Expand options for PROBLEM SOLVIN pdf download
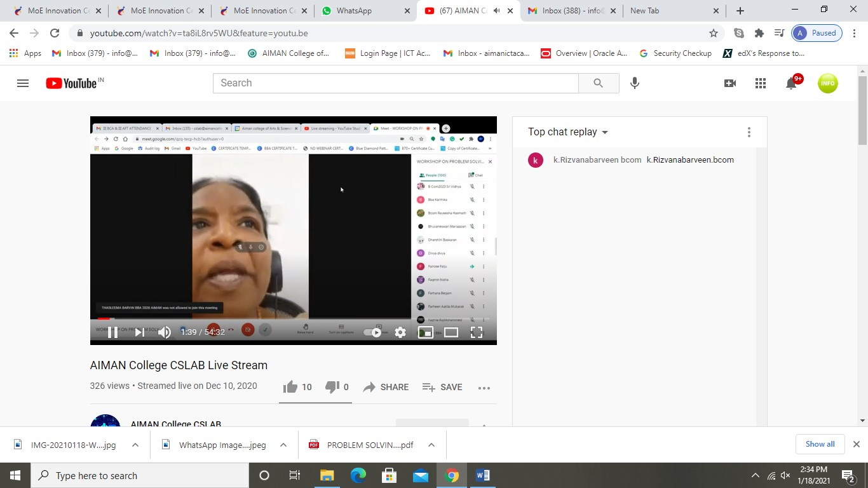 coord(431,445)
